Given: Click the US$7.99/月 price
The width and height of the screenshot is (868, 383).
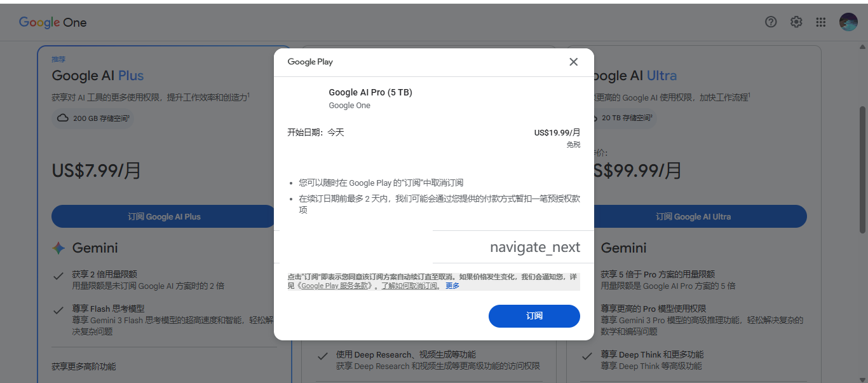Looking at the screenshot, I should (97, 171).
